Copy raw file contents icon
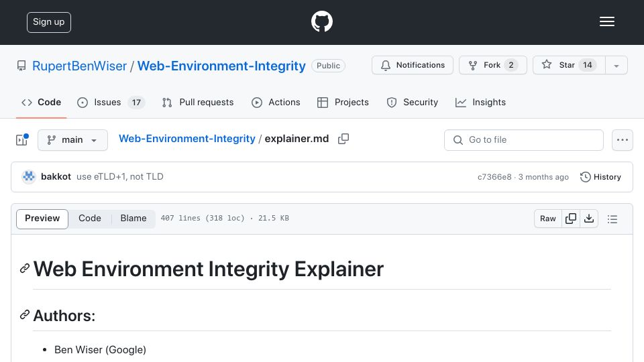Viewport: 644px width, 362px height. 570,219
